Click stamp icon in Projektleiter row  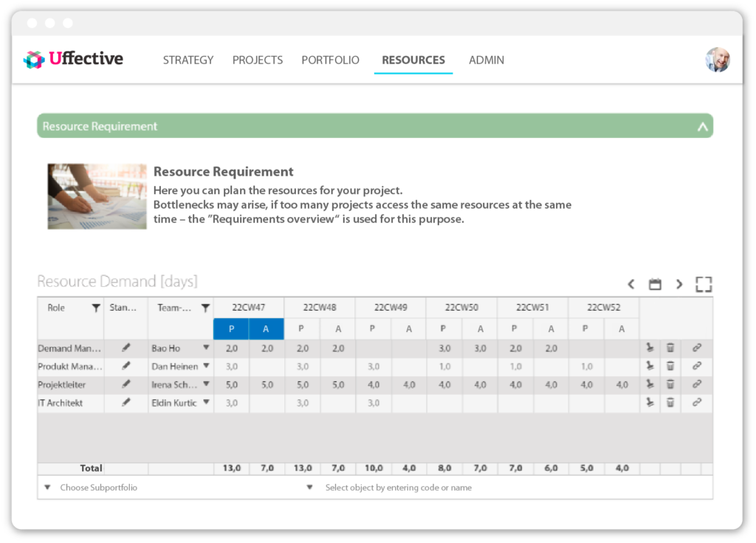[x=650, y=384]
